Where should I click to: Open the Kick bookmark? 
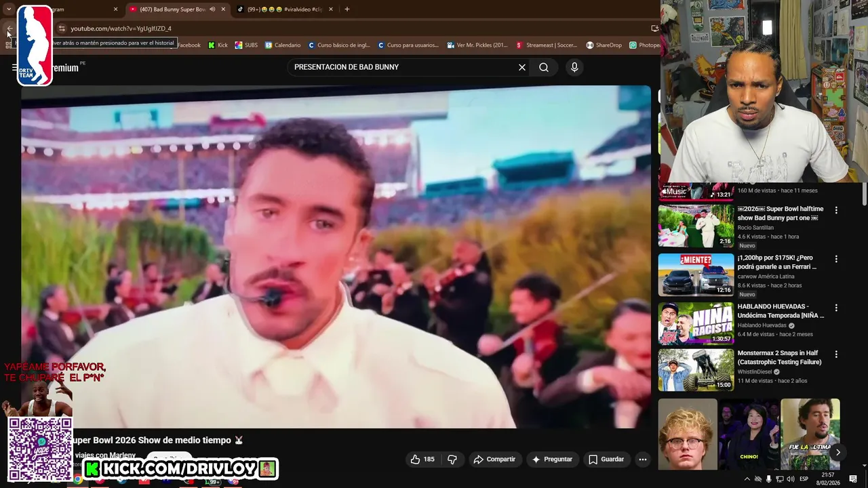(218, 45)
